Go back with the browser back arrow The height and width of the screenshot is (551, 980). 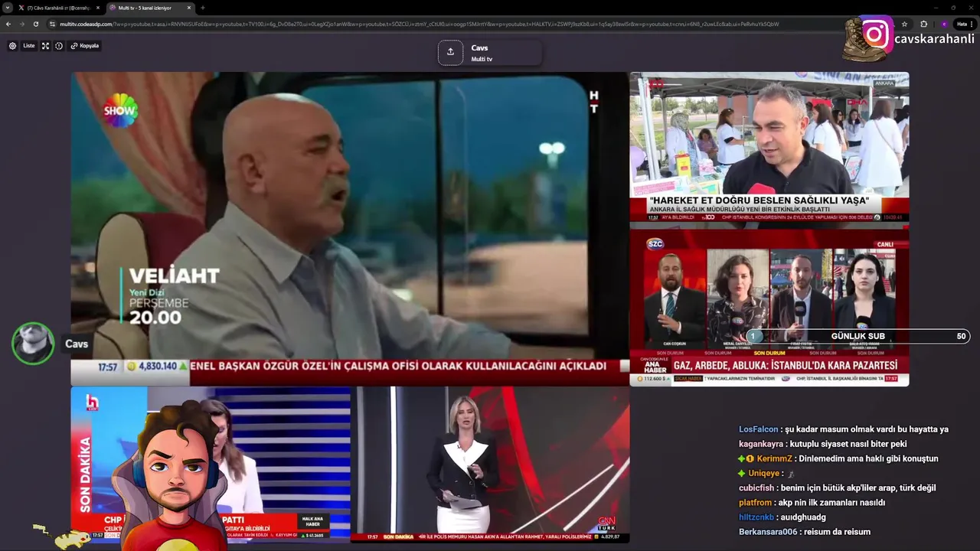pyautogui.click(x=8, y=24)
